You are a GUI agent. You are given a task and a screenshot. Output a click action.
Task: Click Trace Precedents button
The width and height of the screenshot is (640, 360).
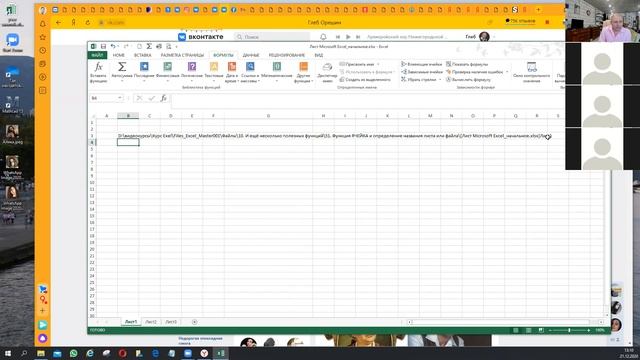(x=421, y=64)
